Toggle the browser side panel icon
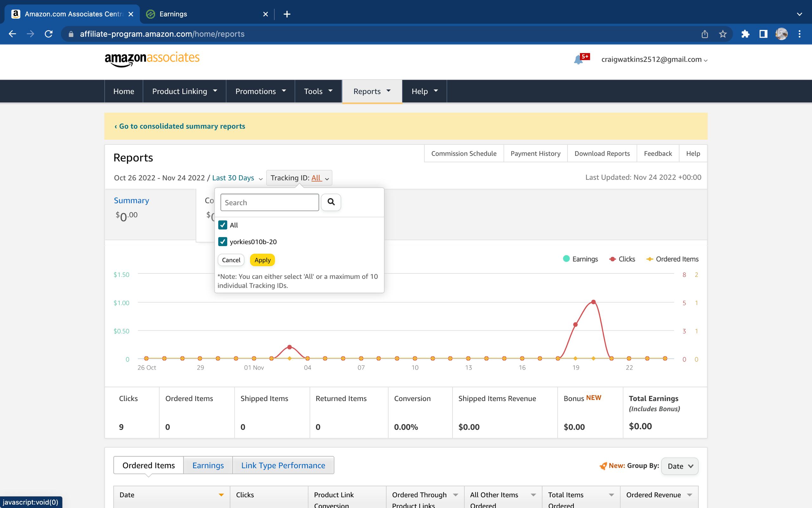Image resolution: width=812 pixels, height=508 pixels. click(763, 34)
